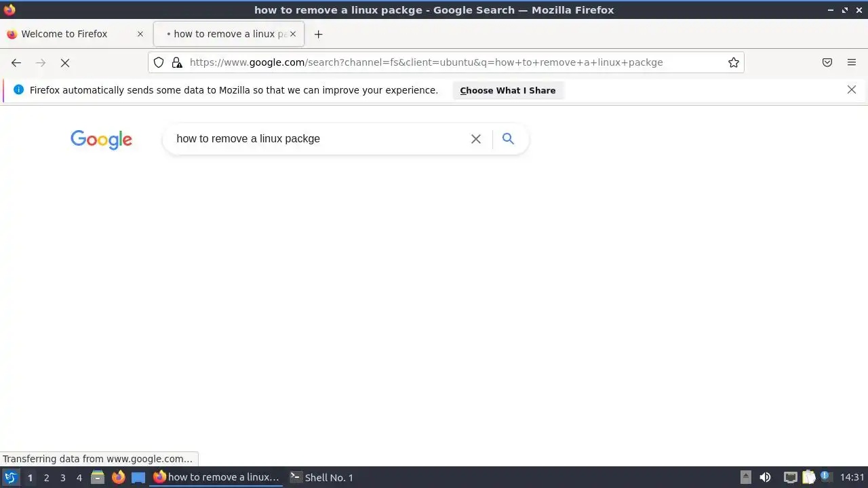Show desktop via blue taskbar icon
Screen dimensions: 868x488
pyautogui.click(x=138, y=477)
